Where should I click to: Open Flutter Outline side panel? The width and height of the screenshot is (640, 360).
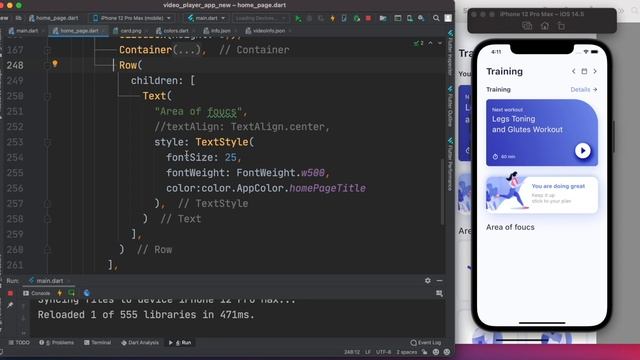pos(450,106)
